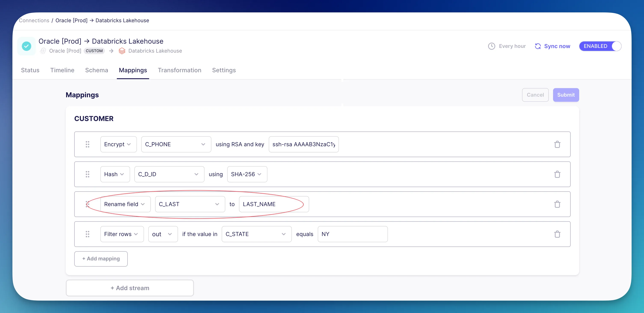Click the green connection status checkmark icon
644x313 pixels.
click(x=27, y=46)
